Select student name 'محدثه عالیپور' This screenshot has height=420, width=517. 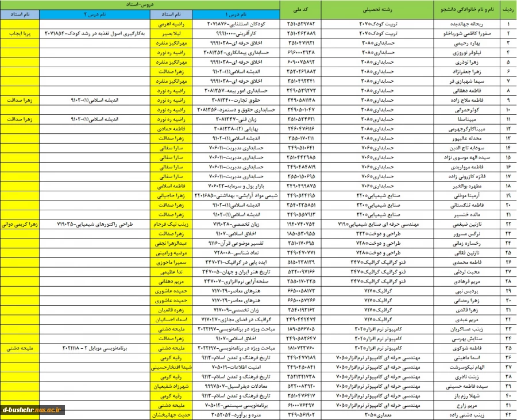click(467, 138)
